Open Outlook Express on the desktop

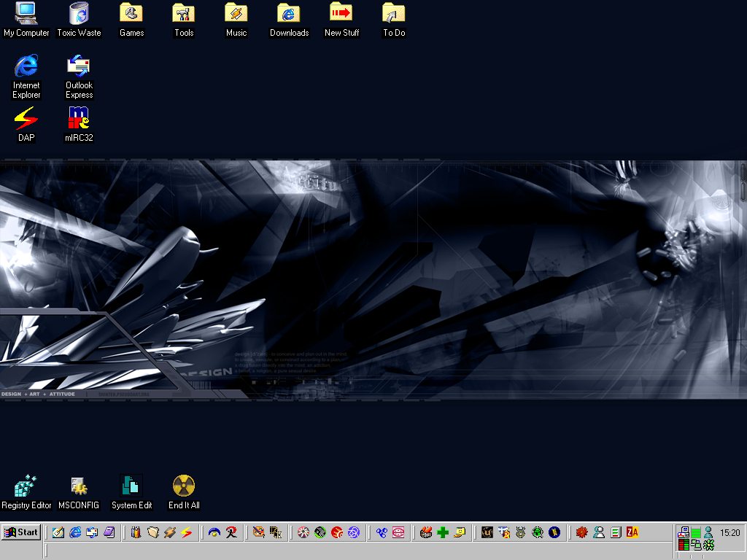point(79,66)
